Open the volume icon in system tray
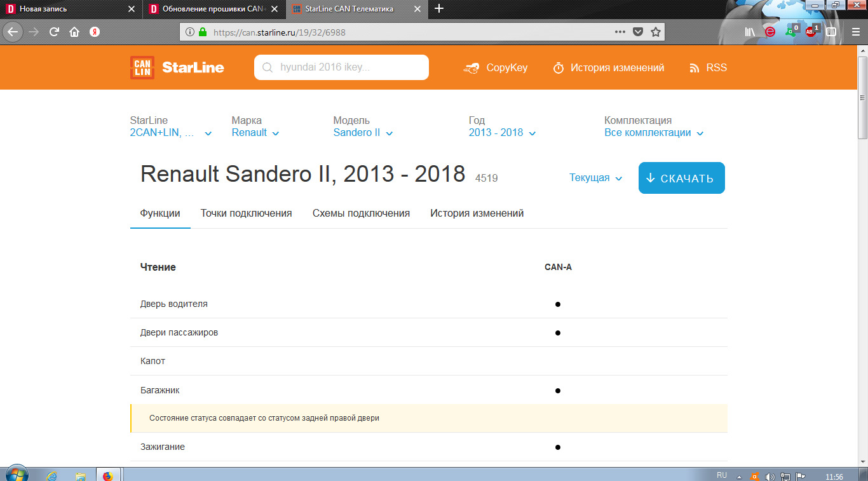The image size is (868, 481). point(770,476)
